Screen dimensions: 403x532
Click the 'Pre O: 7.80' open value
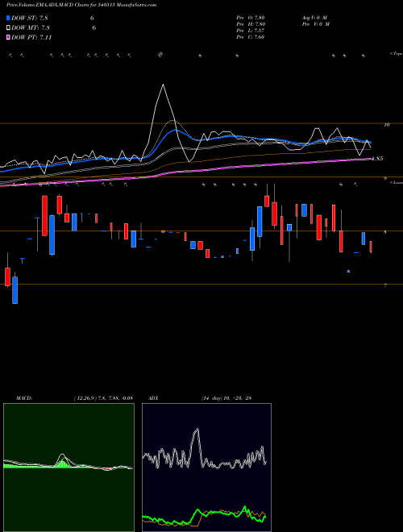[251, 17]
